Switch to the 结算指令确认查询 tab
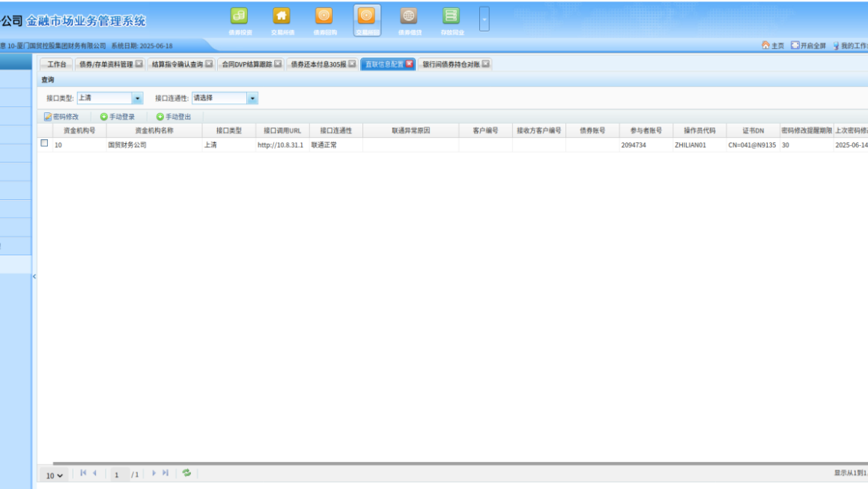 pyautogui.click(x=177, y=64)
